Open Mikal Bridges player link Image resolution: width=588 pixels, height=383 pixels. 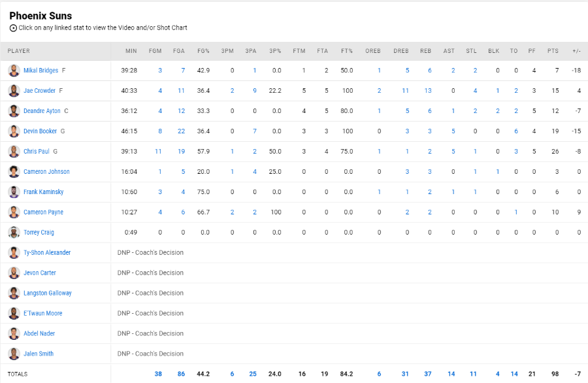click(x=41, y=71)
